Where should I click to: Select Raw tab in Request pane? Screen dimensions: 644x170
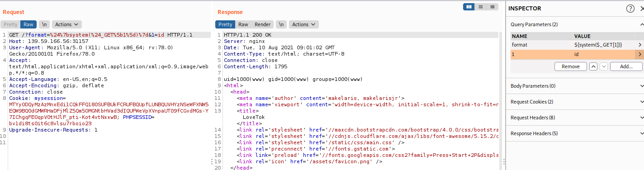tap(28, 24)
